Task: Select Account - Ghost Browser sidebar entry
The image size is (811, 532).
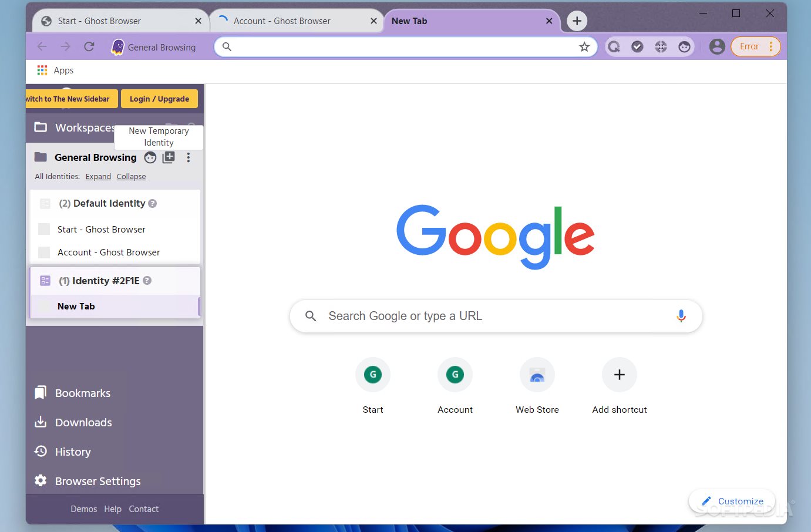Action: [115, 252]
